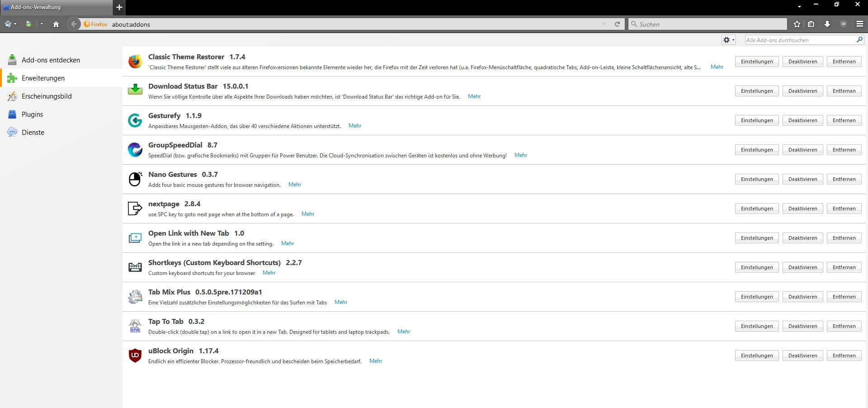Click the Tap To Tab link icon
The width and height of the screenshot is (868, 408).
click(135, 326)
